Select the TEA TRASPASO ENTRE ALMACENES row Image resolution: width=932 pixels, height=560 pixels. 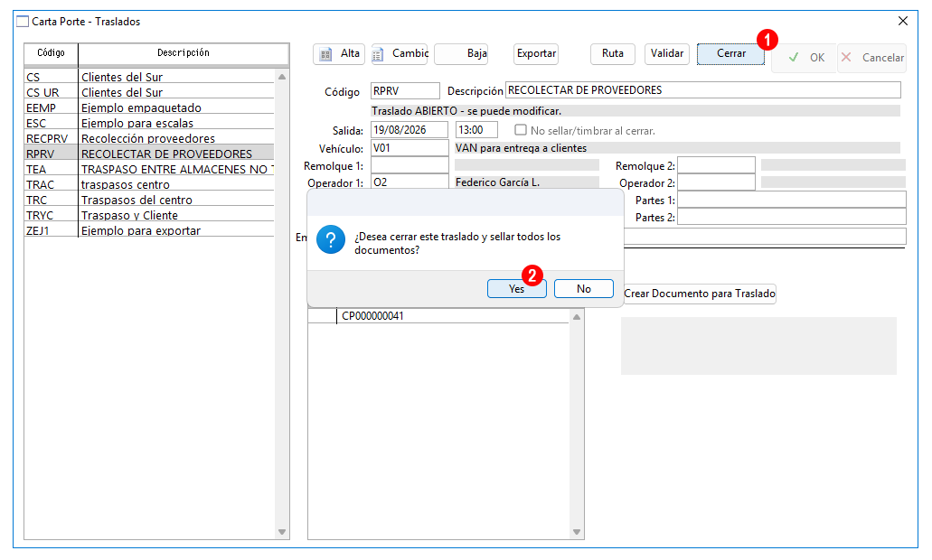click(x=149, y=169)
